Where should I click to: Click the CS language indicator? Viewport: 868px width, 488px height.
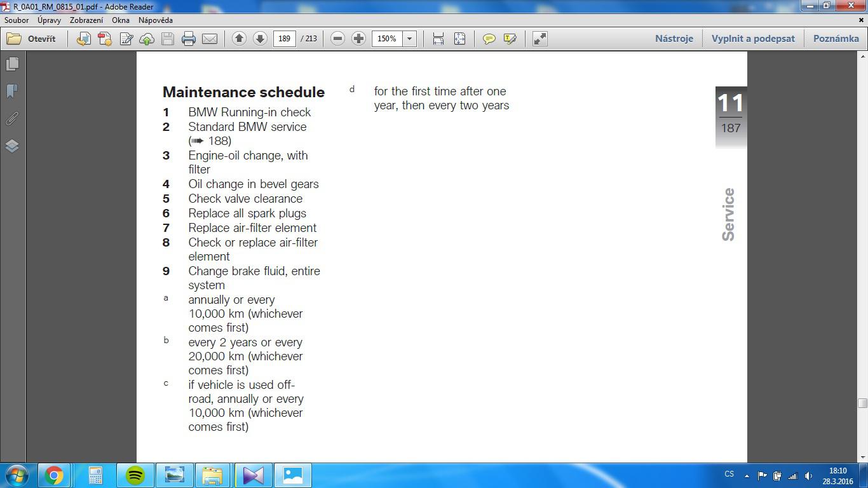click(729, 474)
